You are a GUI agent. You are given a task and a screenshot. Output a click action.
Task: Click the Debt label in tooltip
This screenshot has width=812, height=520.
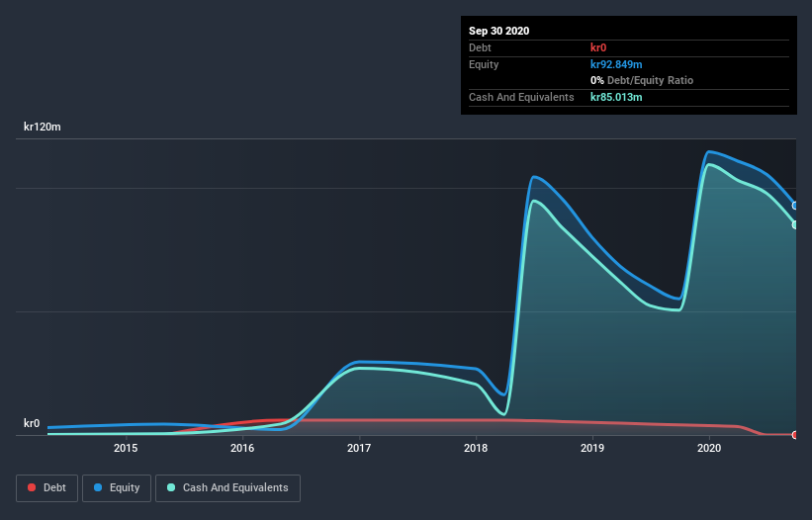[480, 47]
